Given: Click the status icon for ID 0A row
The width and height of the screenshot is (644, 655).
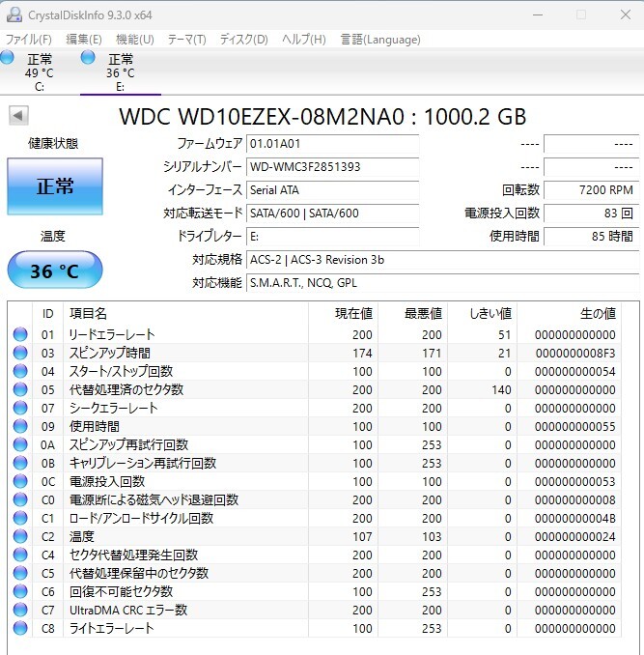Looking at the screenshot, I should [x=20, y=445].
